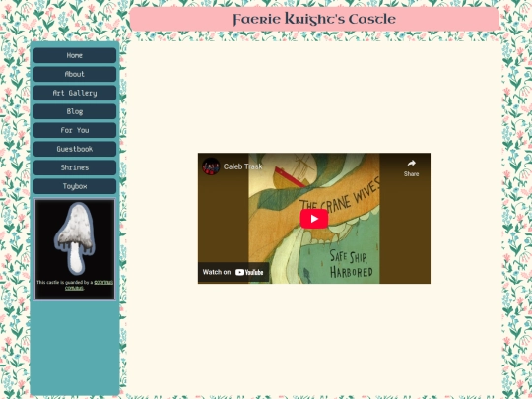Image resolution: width=532 pixels, height=399 pixels.
Task: Click the Faerie Knight's Castle title banner
Action: (x=314, y=19)
